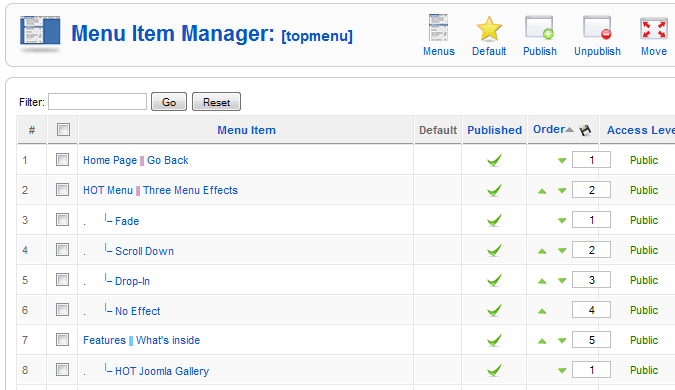Check the HOT Menu row checkbox
The image size is (675, 390).
62,189
